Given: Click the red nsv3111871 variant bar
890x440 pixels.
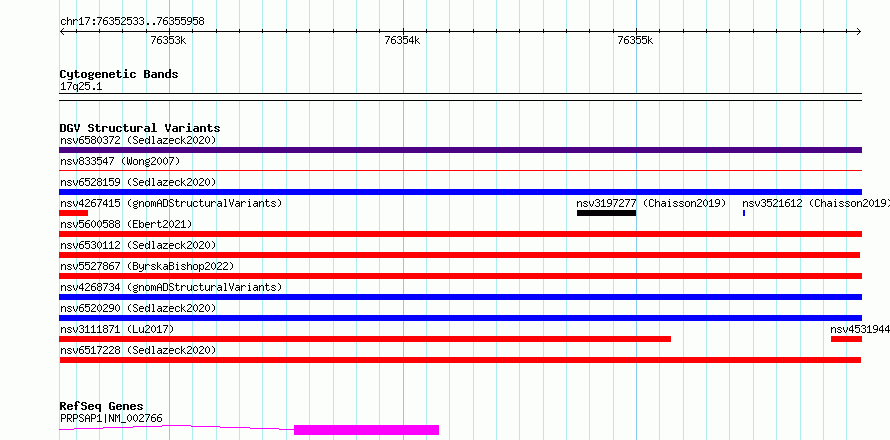Looking at the screenshot, I should [365, 339].
